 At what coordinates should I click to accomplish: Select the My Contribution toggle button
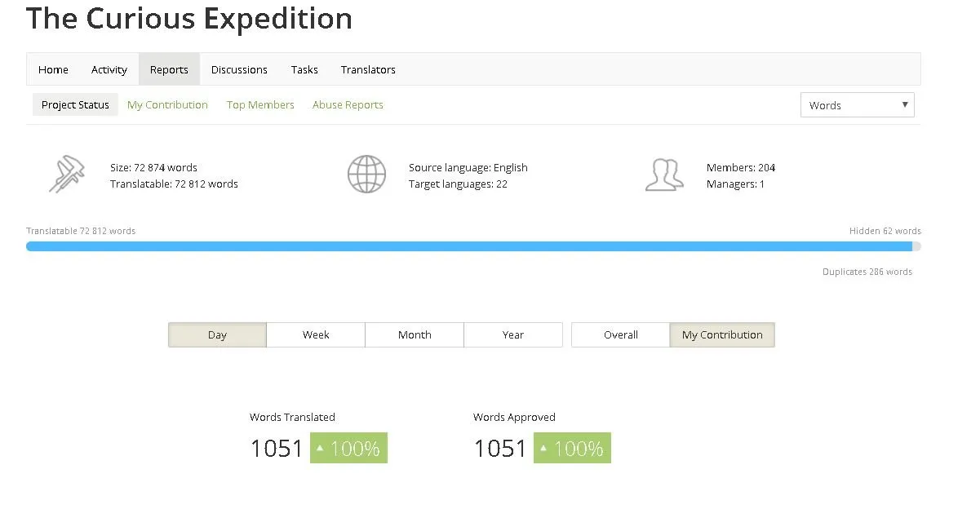[722, 334]
